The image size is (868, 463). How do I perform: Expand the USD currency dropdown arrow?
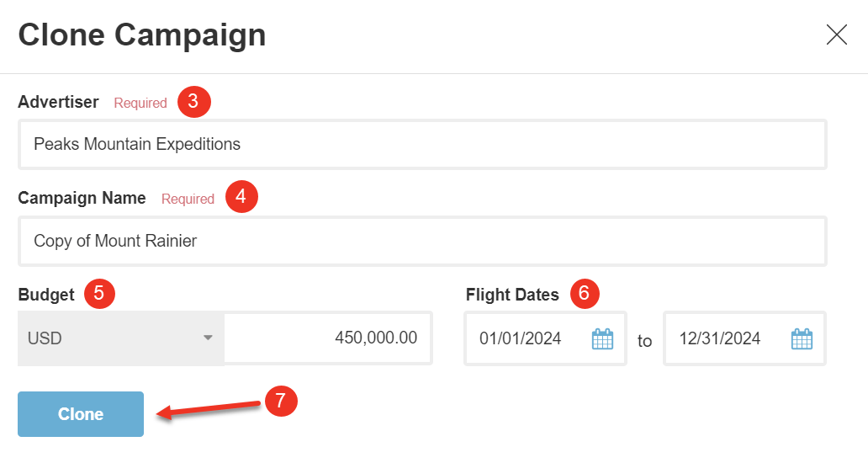pos(208,338)
